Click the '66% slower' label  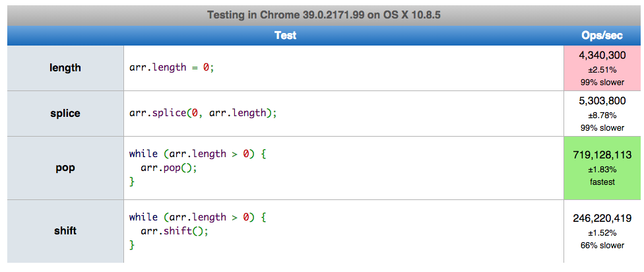pyautogui.click(x=602, y=246)
